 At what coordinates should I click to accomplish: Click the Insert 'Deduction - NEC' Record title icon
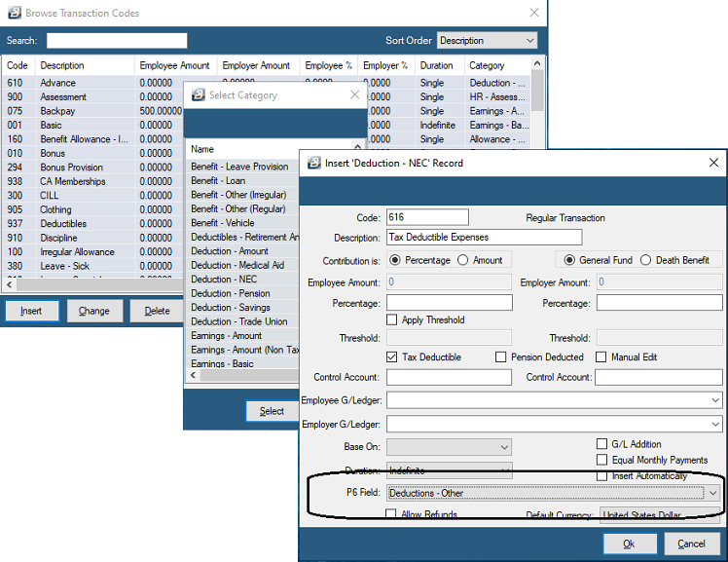tap(314, 163)
